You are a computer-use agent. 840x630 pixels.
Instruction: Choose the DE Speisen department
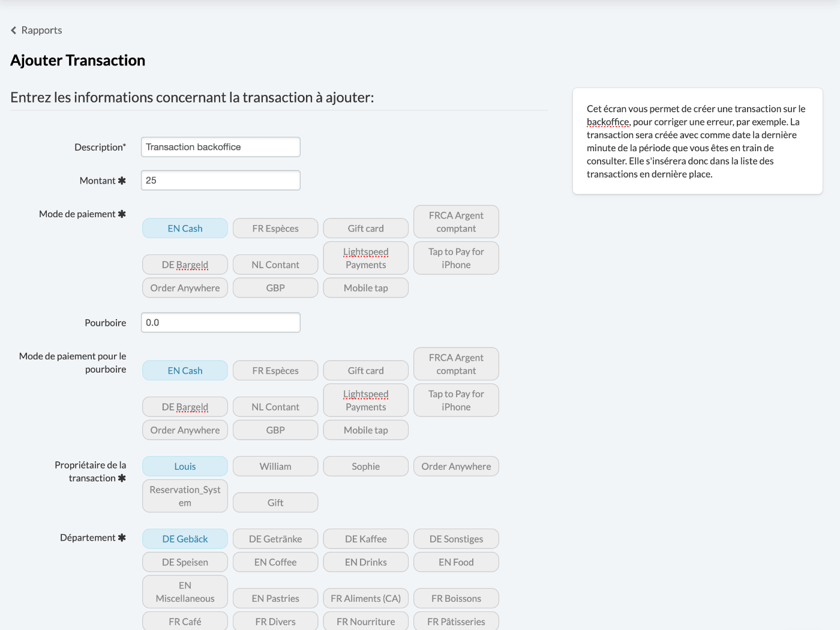point(185,562)
